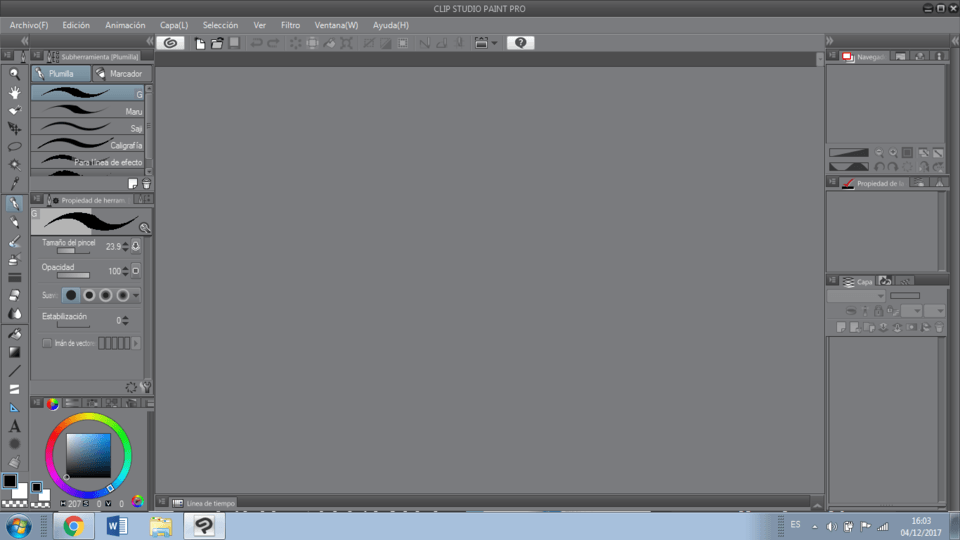960x540 pixels.
Task: Select the Gradient tool
Action: [14, 352]
